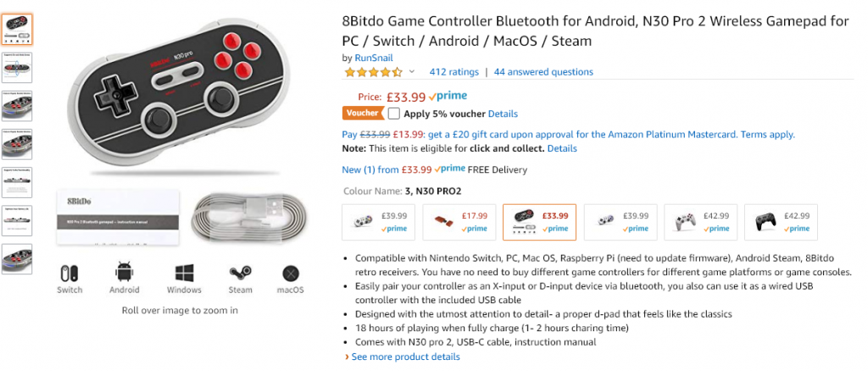868x371 pixels.
Task: Click the orange Voucher badge
Action: coord(363,113)
